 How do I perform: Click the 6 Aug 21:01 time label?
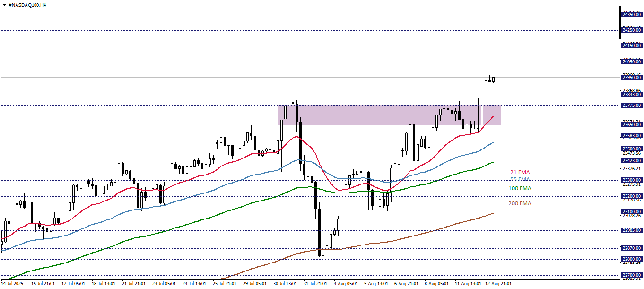(406, 284)
